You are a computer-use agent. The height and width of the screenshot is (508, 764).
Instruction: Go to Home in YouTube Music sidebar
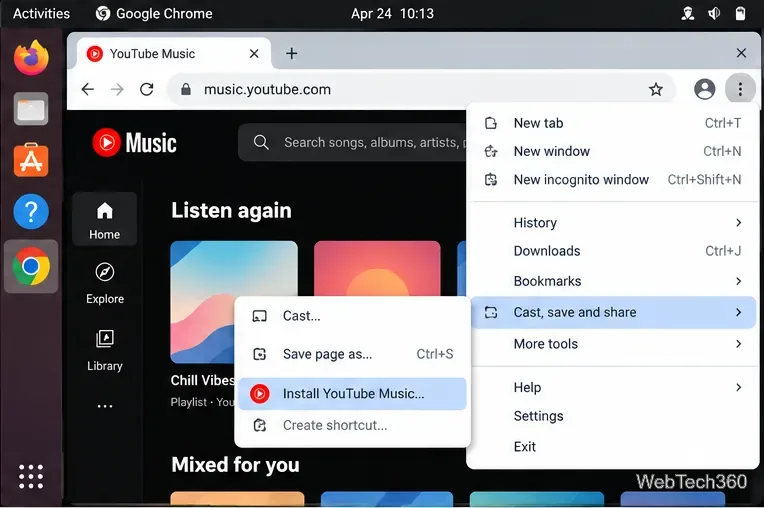104,220
